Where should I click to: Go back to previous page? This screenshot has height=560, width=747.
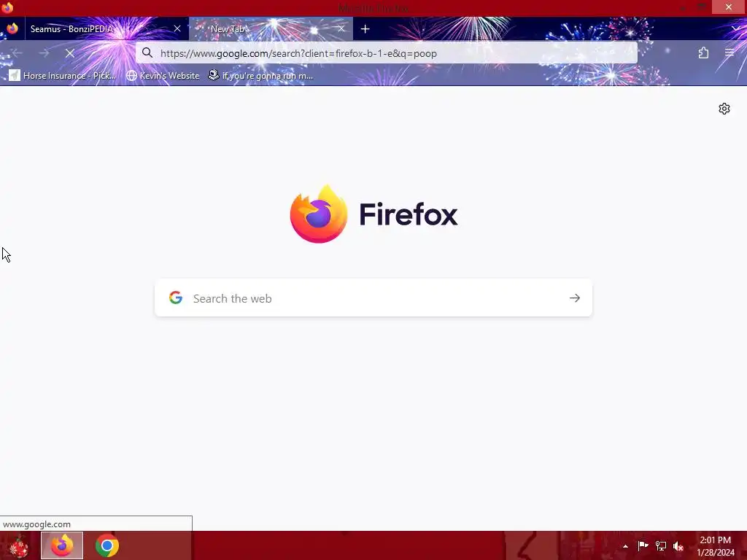[x=18, y=53]
